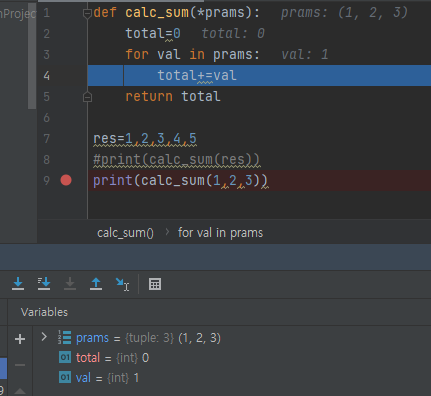Click the 'total=0' assignment in code
The image size is (431, 396).
[153, 33]
